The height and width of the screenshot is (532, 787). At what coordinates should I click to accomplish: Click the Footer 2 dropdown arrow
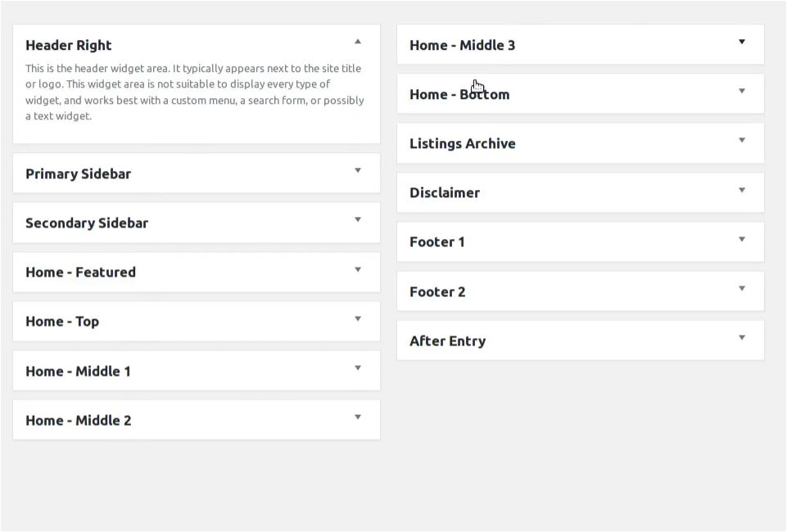coord(742,289)
